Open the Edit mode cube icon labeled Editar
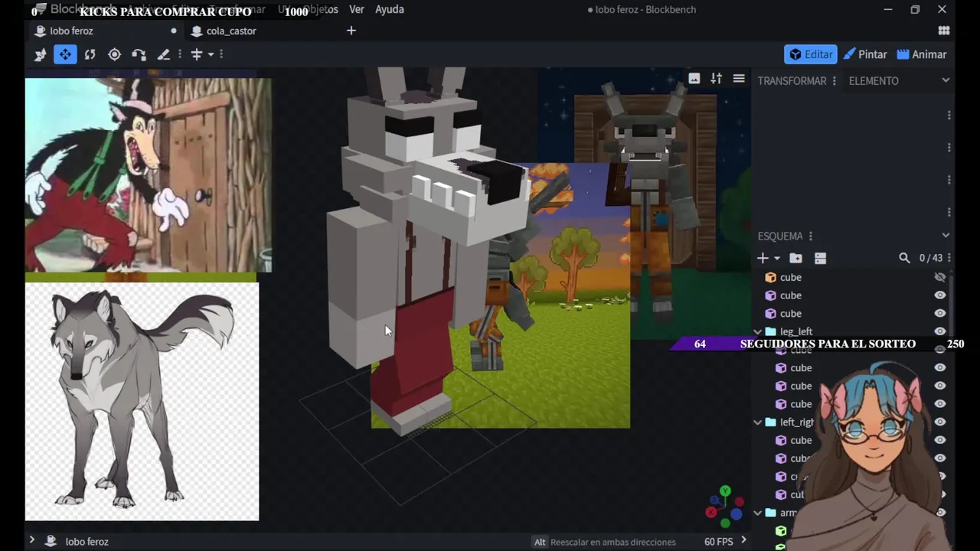The width and height of the screenshot is (980, 551). [x=810, y=54]
